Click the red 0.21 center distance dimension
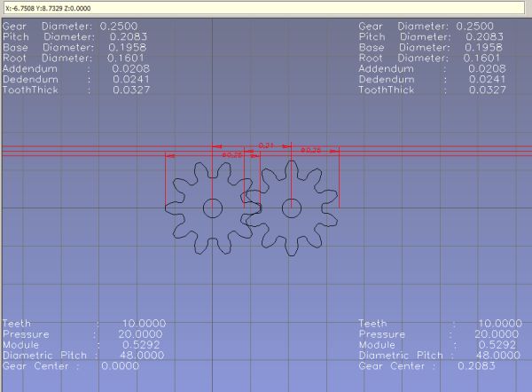 pos(266,145)
